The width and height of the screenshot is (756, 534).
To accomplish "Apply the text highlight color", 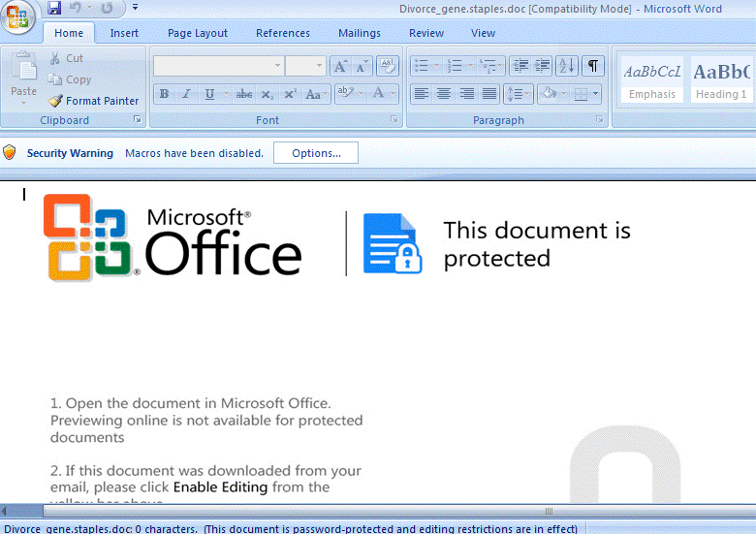I will coord(345,92).
